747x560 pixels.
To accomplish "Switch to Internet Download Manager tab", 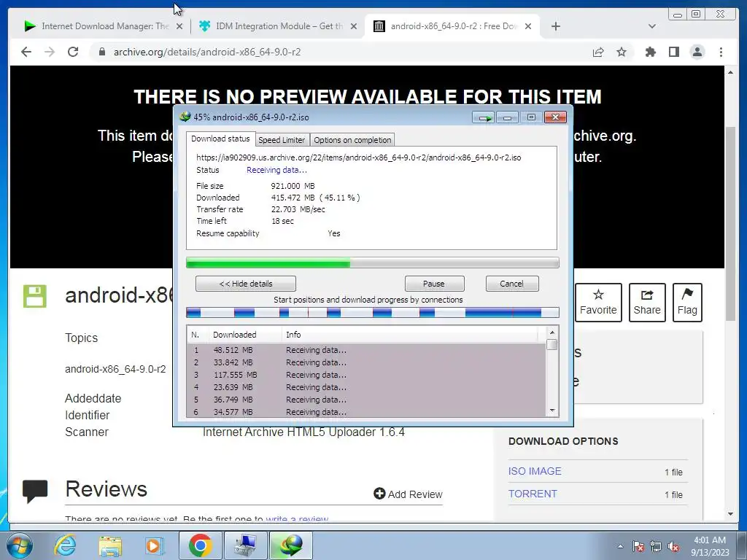I will (x=103, y=26).
